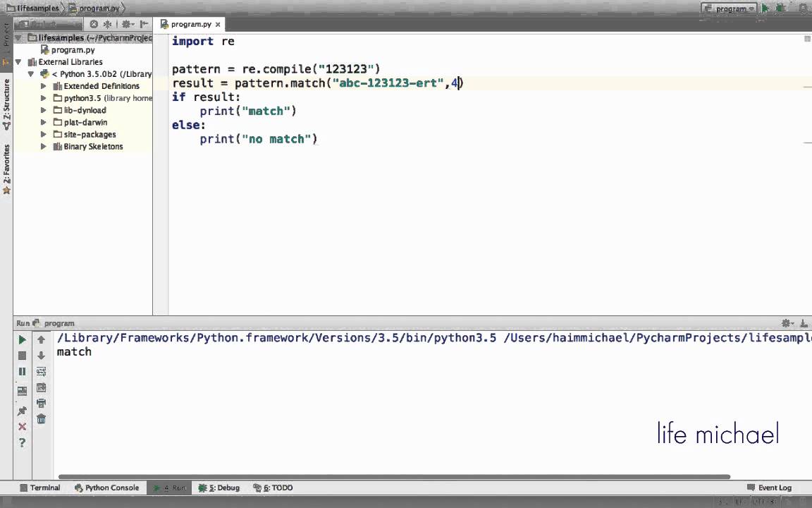Debug program with toolbar bug icon
The width and height of the screenshot is (812, 508).
pos(780,8)
